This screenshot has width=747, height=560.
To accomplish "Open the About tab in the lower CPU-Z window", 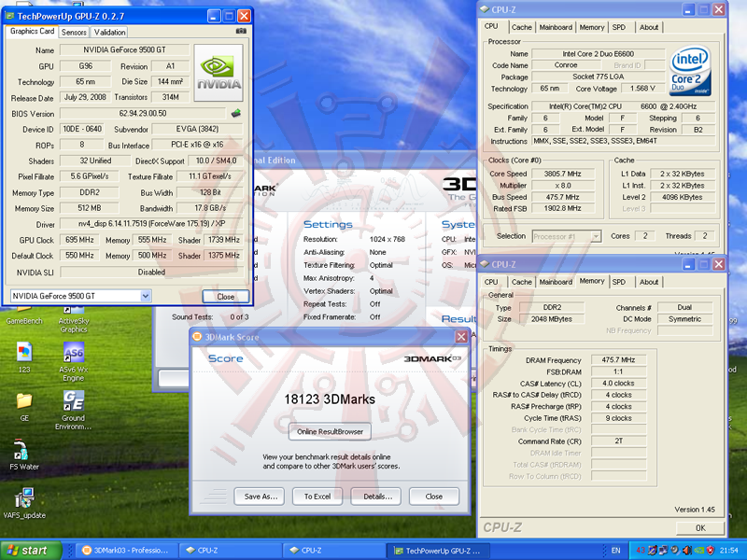I will pyautogui.click(x=649, y=282).
